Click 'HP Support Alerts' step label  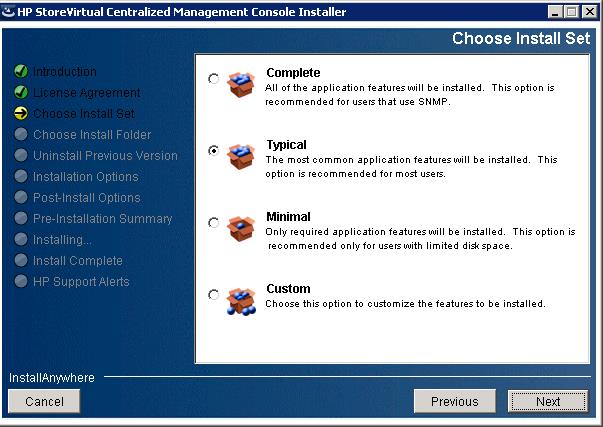[x=81, y=282]
